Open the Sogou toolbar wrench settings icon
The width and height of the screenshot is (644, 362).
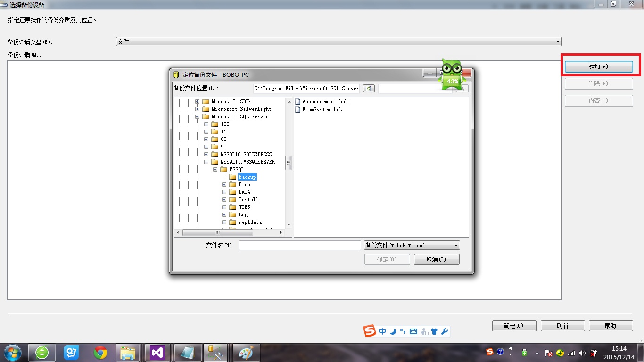pos(445,331)
